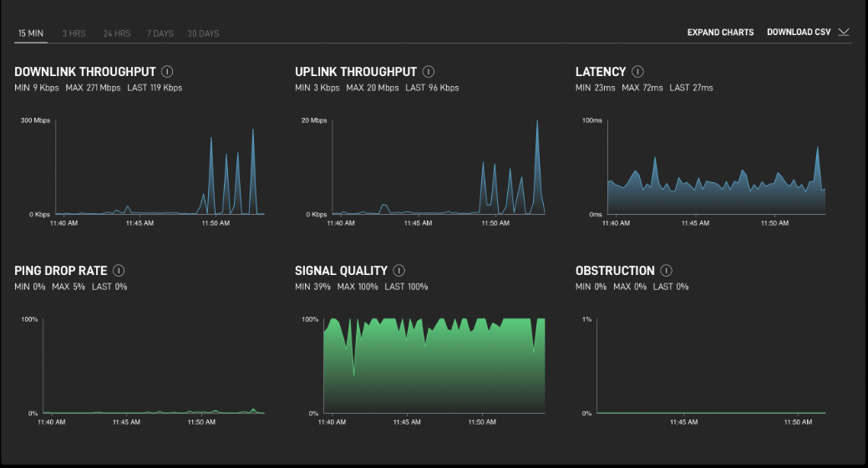Click the Ping Drop Rate info icon

[x=119, y=271]
